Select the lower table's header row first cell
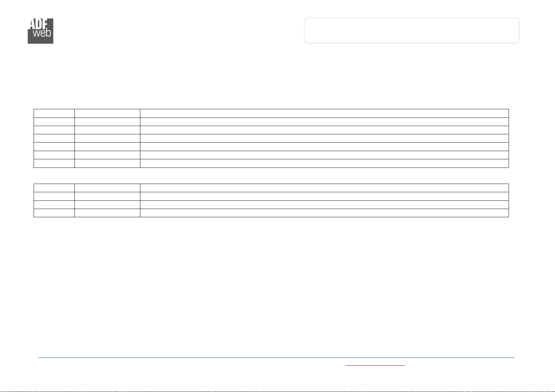Image resolution: width=555 pixels, height=392 pixels. [54, 188]
